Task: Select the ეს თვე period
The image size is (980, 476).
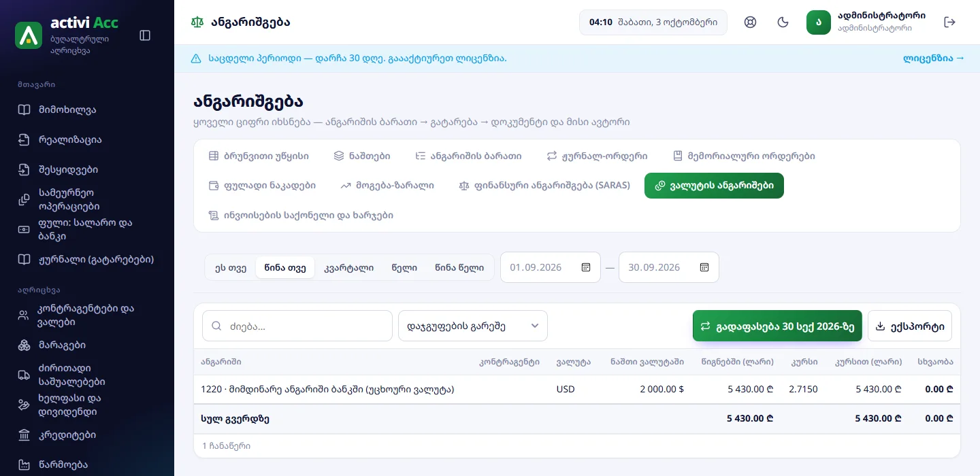Action: coord(231,267)
